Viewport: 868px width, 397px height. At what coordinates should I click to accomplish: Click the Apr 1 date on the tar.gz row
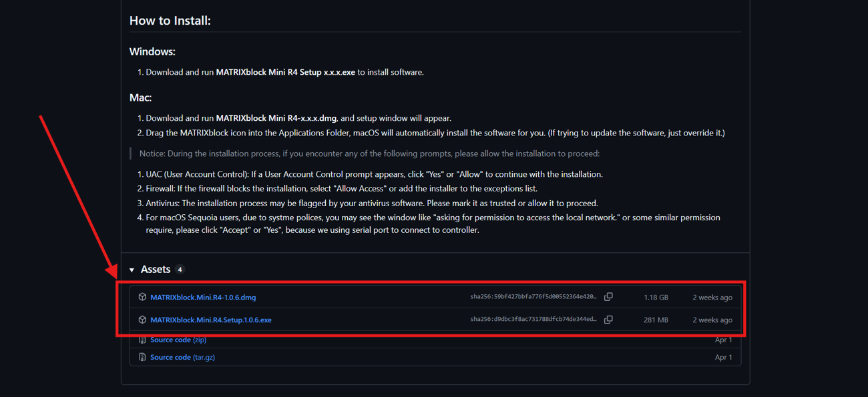click(x=723, y=358)
